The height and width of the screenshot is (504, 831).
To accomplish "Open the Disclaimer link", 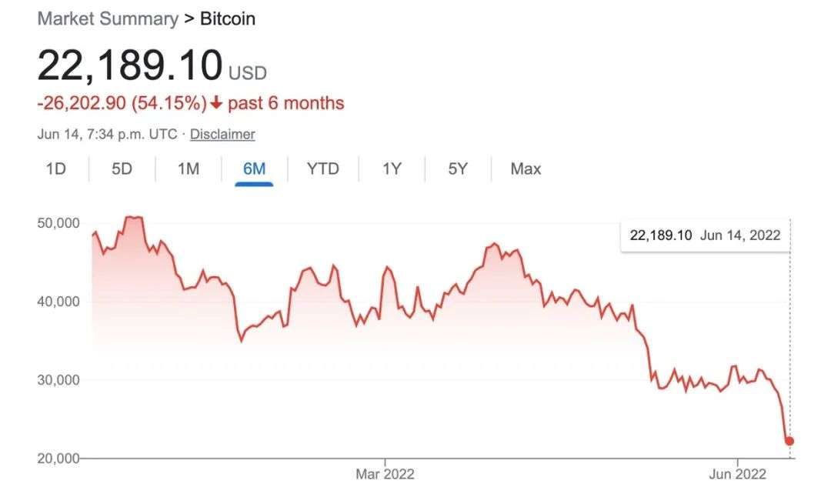I will click(x=222, y=134).
